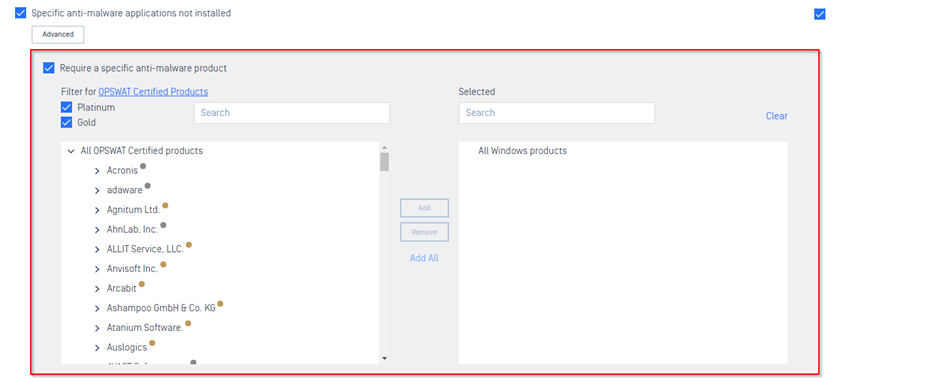Click gray dot beside AhnLab, Inc.

point(163,225)
